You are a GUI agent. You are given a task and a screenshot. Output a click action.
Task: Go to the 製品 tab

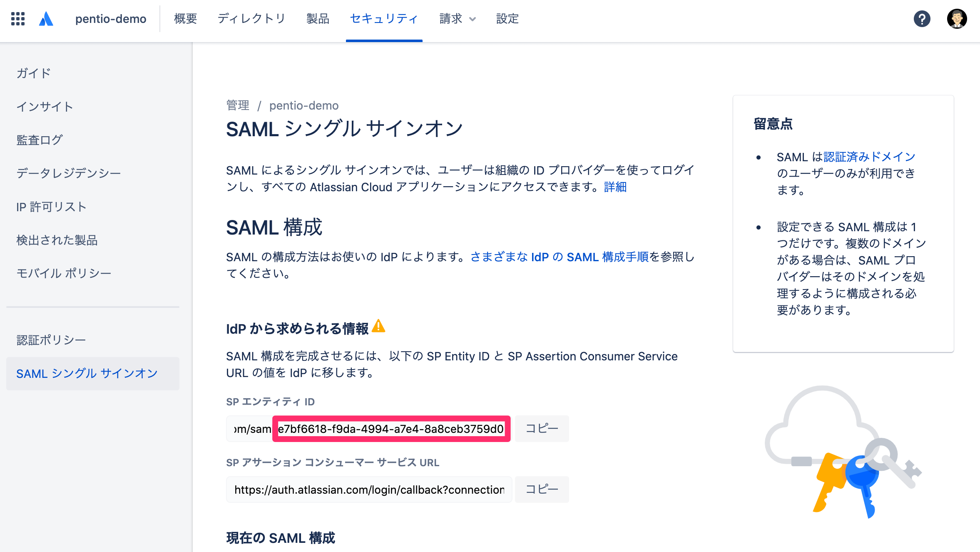[318, 19]
